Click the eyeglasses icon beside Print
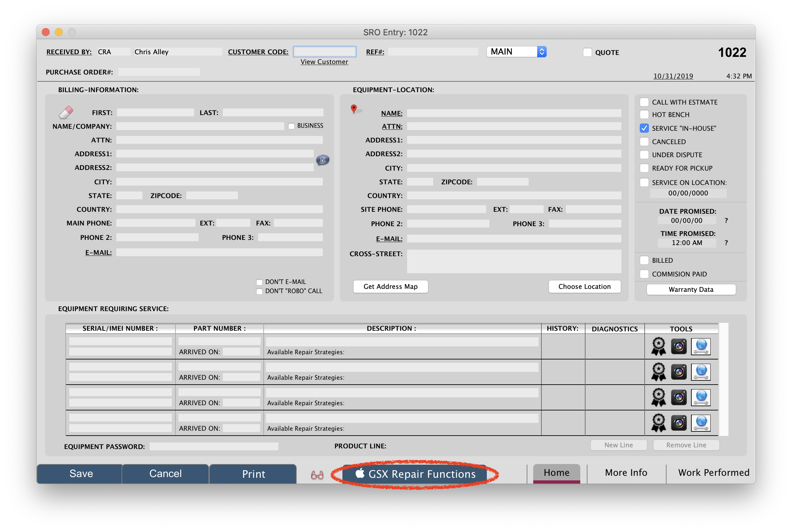 [317, 475]
